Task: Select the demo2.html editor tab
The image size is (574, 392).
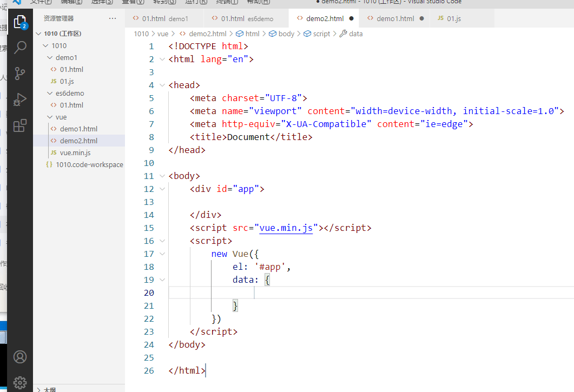Action: tap(325, 18)
